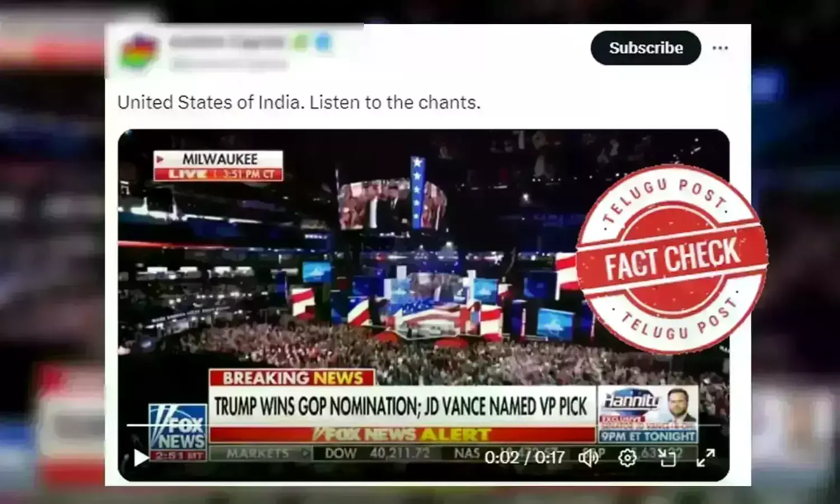Click the video progress bar
Viewport: 840px width, 504px height.
click(423, 426)
